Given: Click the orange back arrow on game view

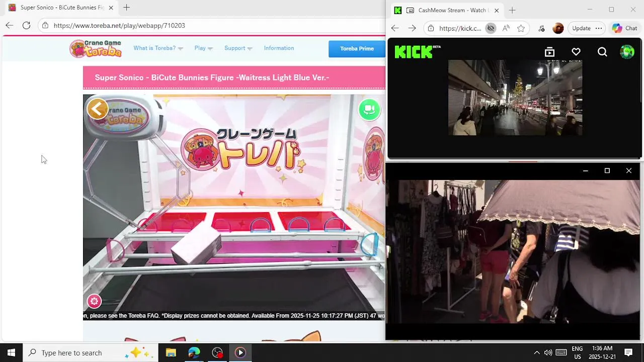Looking at the screenshot, I should [x=98, y=109].
